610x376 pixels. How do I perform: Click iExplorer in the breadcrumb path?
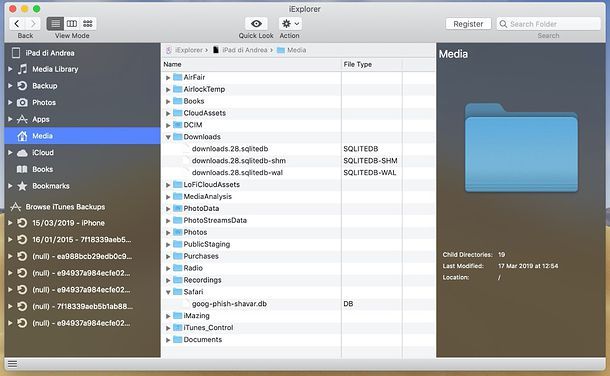point(189,50)
